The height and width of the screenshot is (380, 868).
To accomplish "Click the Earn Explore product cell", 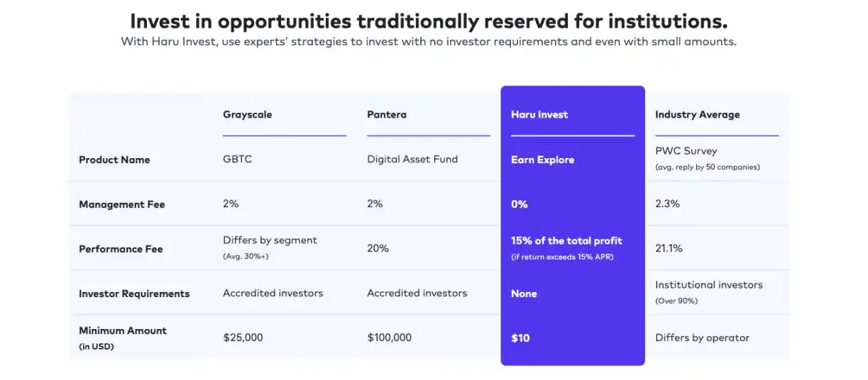I will coord(542,160).
